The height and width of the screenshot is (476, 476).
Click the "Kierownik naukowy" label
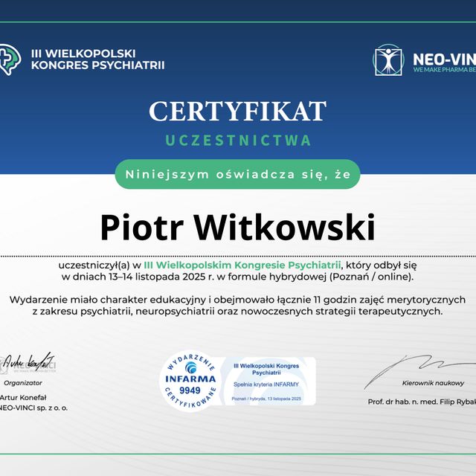pos(433,383)
